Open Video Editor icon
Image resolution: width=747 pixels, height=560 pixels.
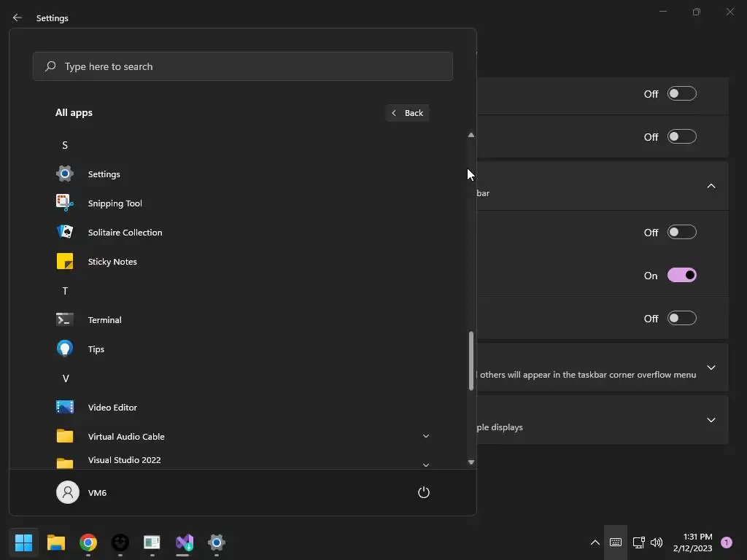pos(65,407)
